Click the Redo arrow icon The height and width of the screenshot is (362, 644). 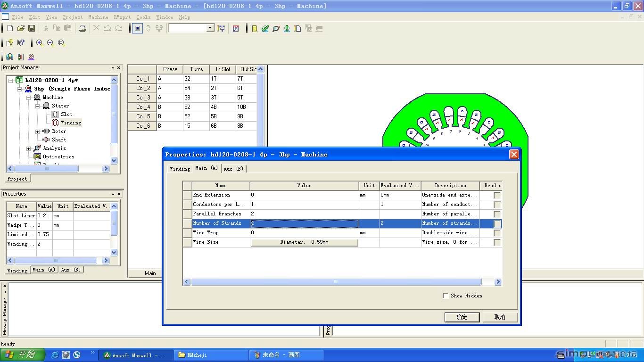118,28
